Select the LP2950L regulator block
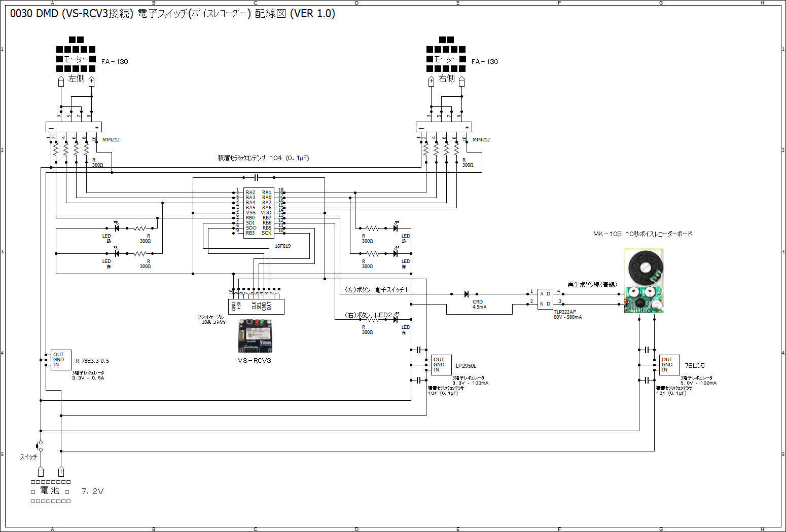Screen dimensions: 786x532 pyautogui.click(x=441, y=365)
